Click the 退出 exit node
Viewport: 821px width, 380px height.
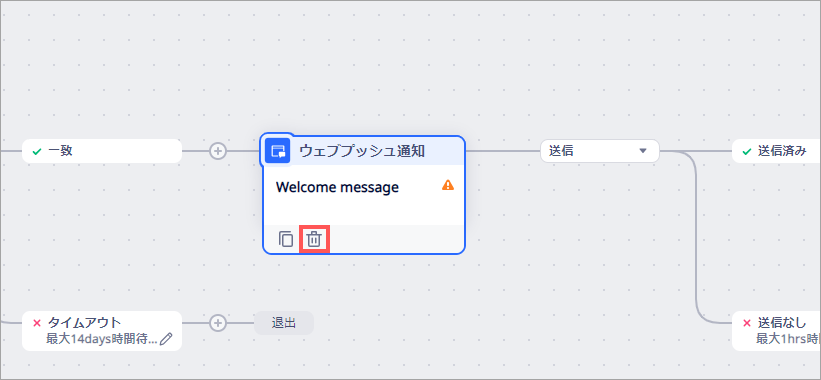tap(284, 323)
